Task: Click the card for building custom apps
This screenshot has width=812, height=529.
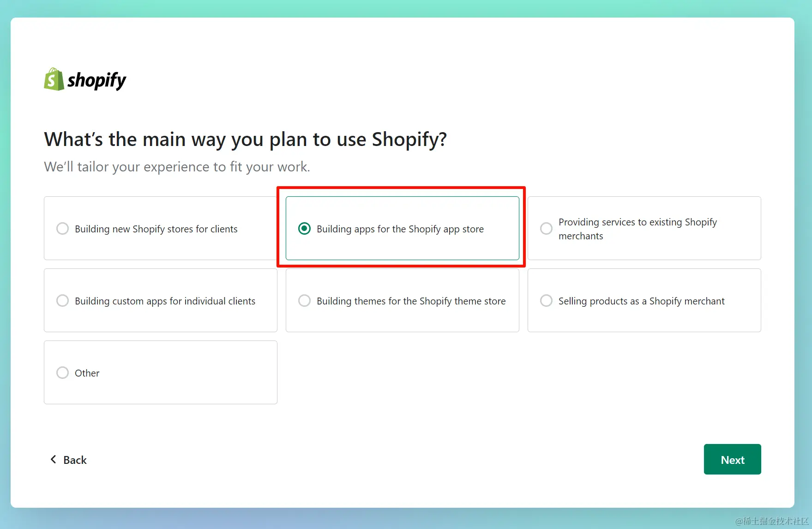Action: point(160,300)
